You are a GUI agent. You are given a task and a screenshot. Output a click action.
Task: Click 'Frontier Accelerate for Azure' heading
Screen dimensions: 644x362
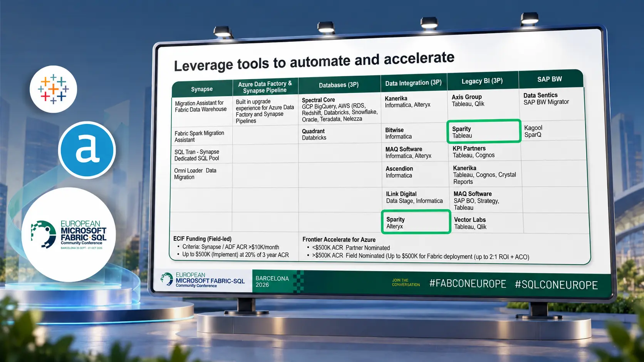[339, 240]
